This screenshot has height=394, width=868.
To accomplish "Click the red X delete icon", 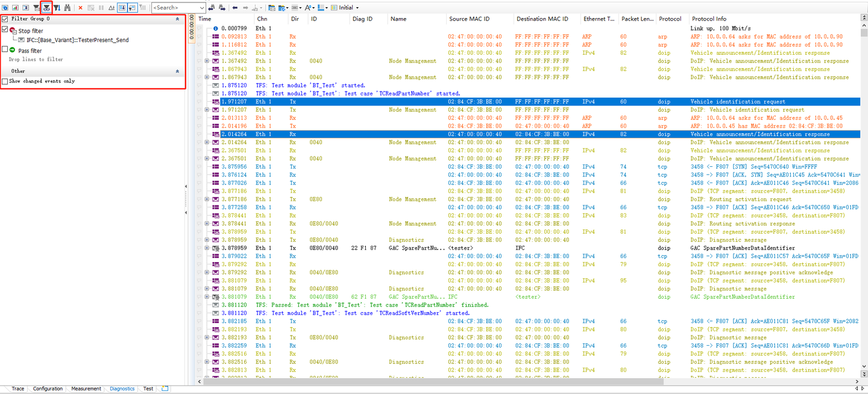I will pyautogui.click(x=80, y=7).
